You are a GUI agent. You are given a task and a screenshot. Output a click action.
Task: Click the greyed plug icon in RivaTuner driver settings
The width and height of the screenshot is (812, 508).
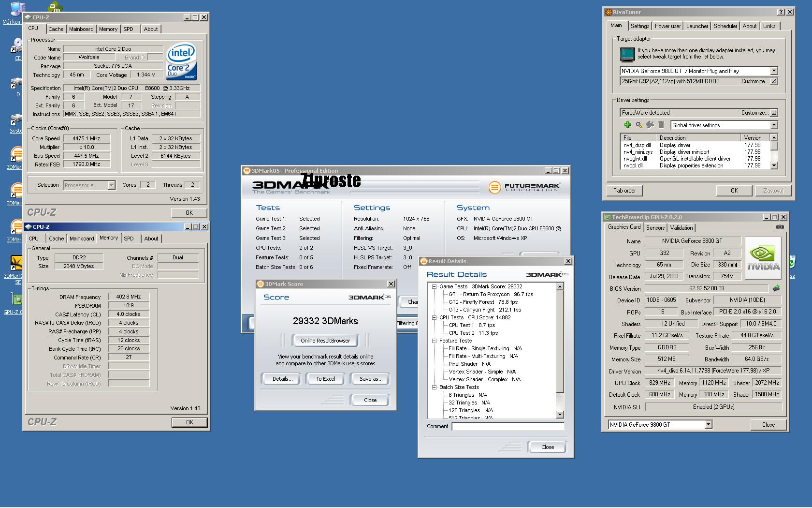(x=650, y=125)
